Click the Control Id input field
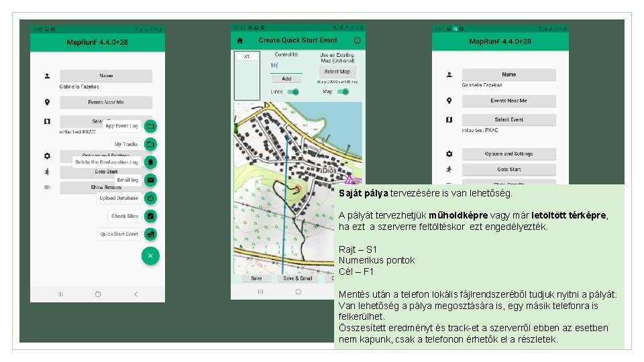Screen dimensions: 644x362 [286, 66]
